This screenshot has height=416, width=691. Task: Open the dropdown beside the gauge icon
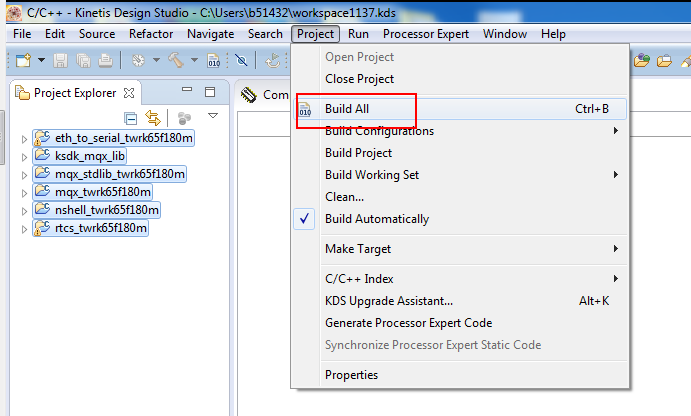pos(156,60)
